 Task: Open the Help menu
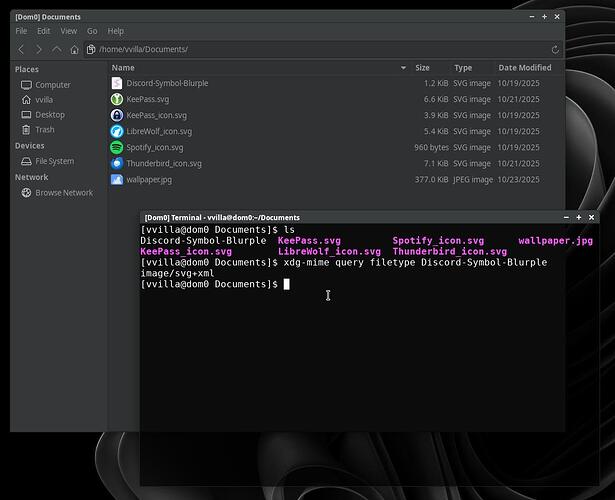116,31
